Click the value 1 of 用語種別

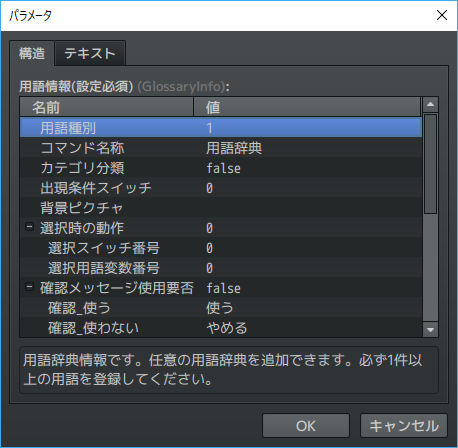point(209,128)
